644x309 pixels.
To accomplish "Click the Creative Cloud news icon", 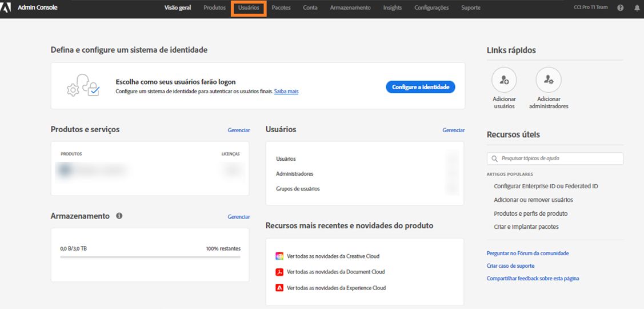I will pos(279,256).
